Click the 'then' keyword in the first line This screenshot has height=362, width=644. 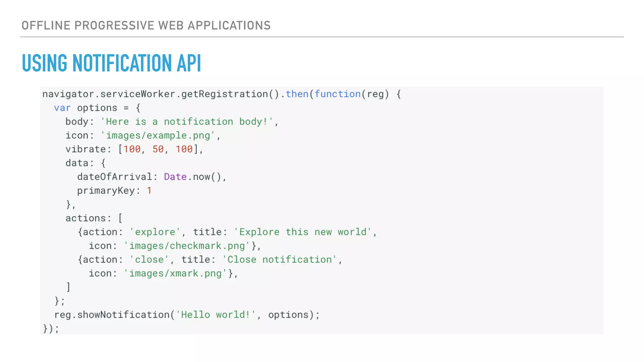pyautogui.click(x=297, y=94)
